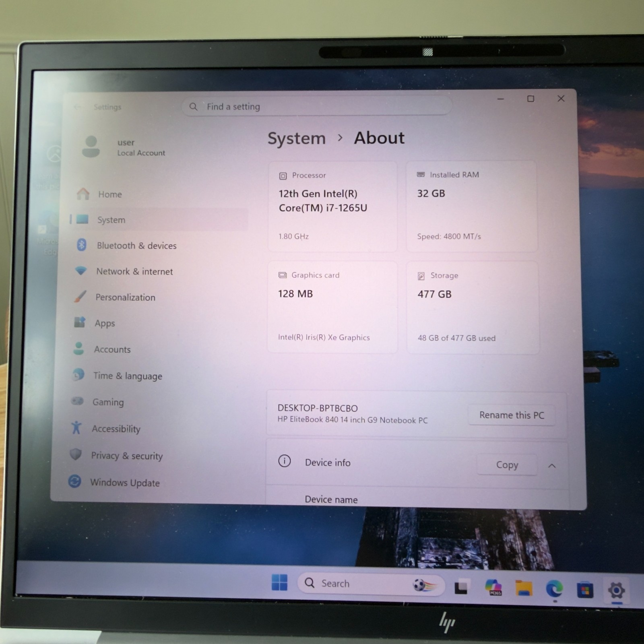The width and height of the screenshot is (644, 644).
Task: Open File Explorer from the taskbar
Action: 524,589
